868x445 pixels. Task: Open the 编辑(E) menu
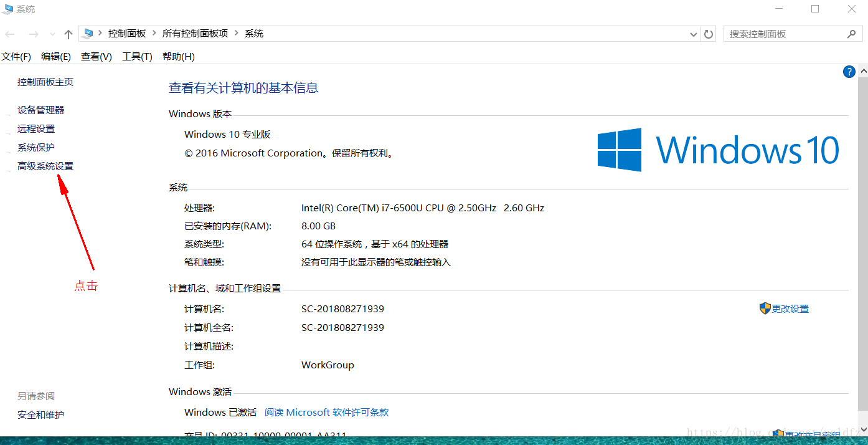[56, 57]
